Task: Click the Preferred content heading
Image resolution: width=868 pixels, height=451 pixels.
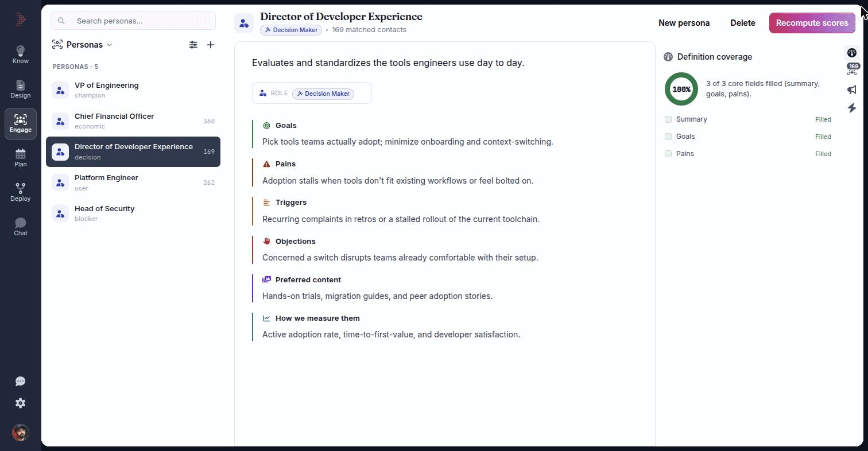Action: pyautogui.click(x=308, y=280)
